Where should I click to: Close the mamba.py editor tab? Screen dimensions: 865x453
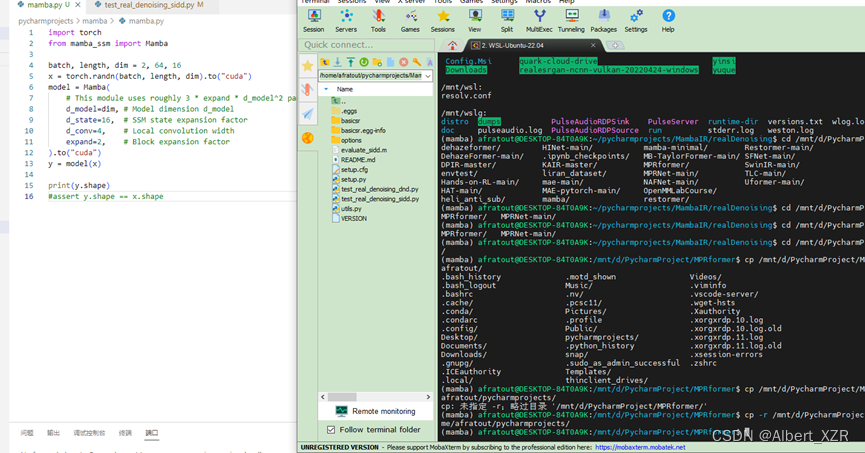(x=78, y=5)
